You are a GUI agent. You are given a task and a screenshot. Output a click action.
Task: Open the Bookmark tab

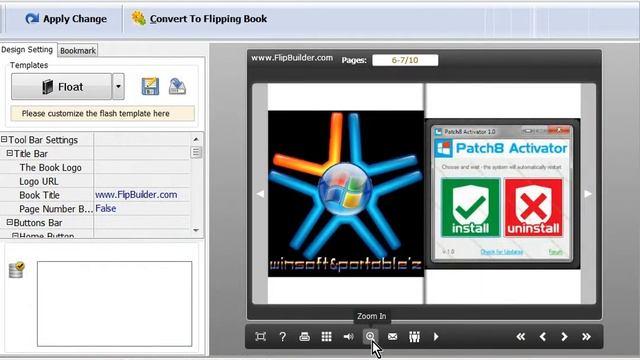point(78,51)
